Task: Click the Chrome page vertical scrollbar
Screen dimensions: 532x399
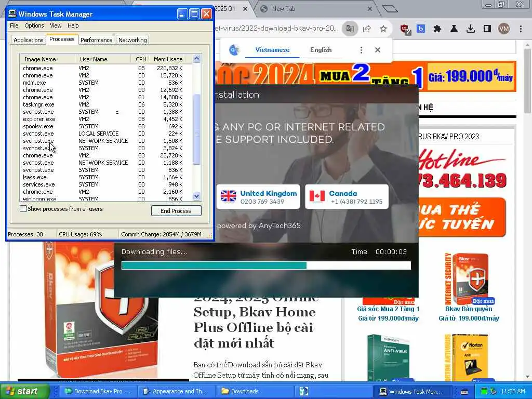Action: coord(527,81)
